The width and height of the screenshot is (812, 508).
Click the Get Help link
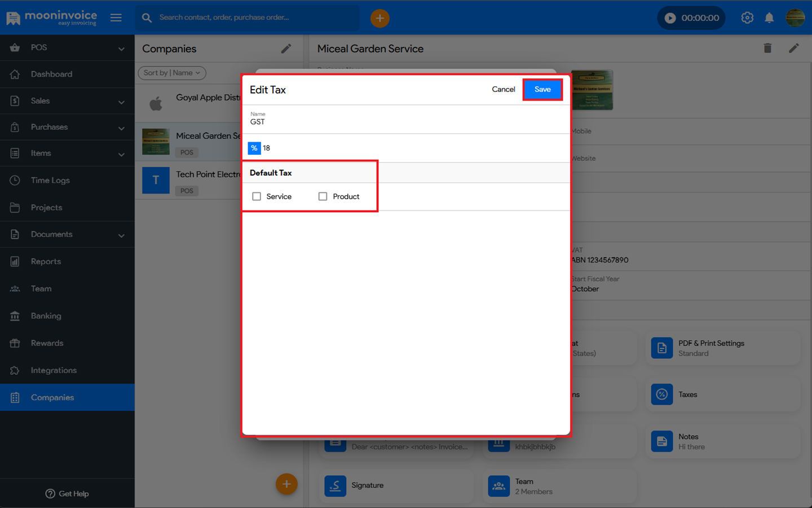[x=67, y=493]
